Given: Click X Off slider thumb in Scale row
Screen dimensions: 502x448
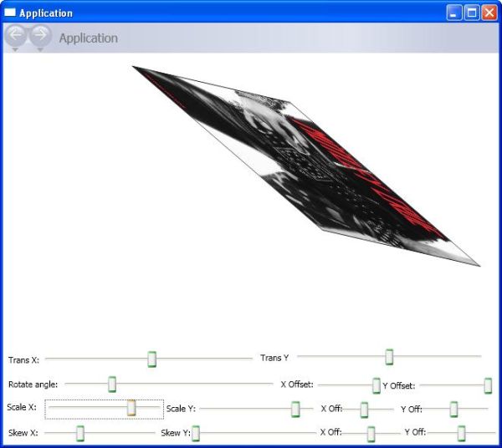Looking at the screenshot, I should pyautogui.click(x=364, y=409).
